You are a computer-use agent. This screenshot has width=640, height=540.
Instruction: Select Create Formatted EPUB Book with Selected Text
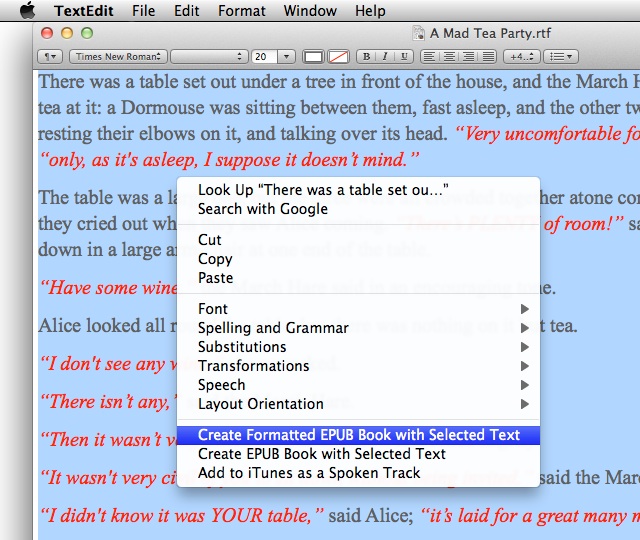pyautogui.click(x=358, y=435)
